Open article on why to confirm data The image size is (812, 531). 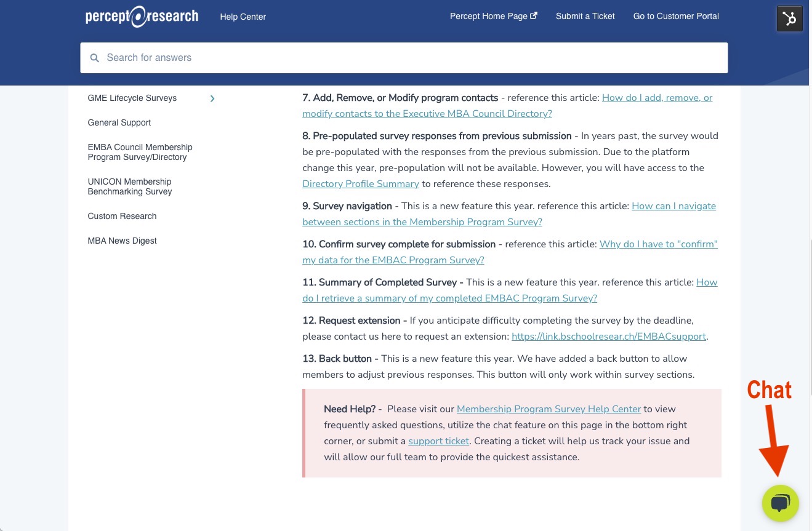click(x=510, y=252)
